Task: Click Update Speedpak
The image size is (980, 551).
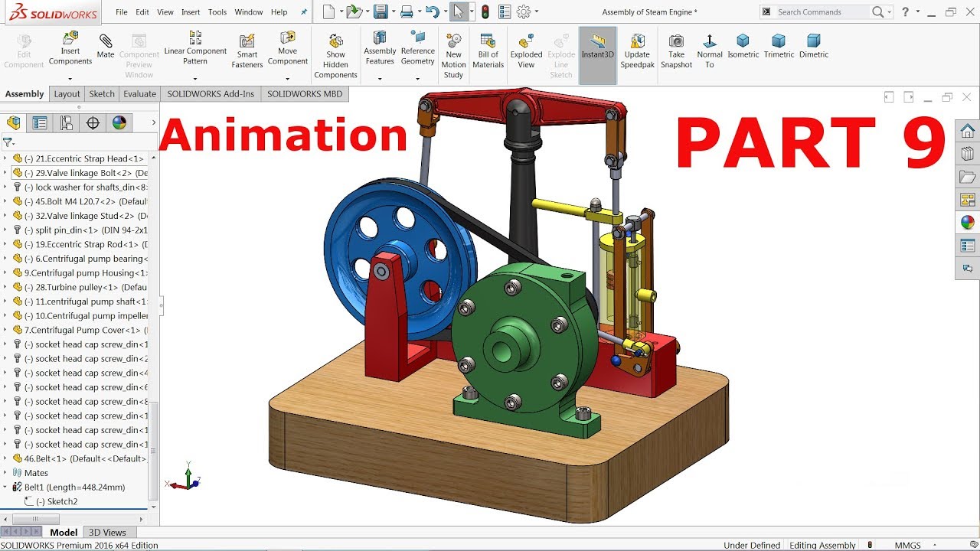Action: 637,51
